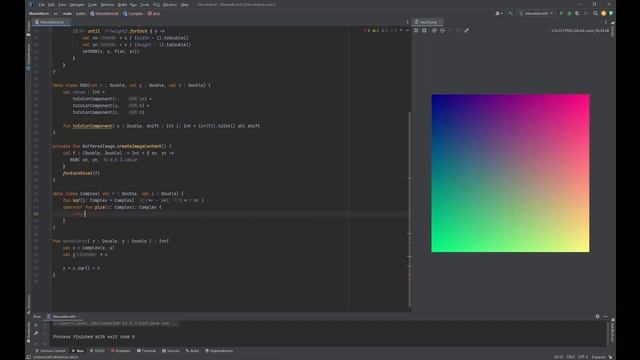Open the File menu
The image size is (640, 360).
pyautogui.click(x=41, y=4)
